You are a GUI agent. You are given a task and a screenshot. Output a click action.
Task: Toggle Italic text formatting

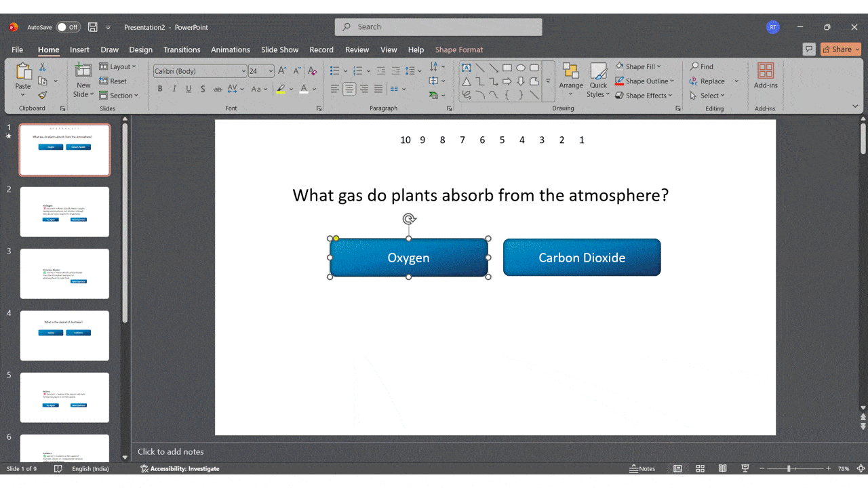(174, 89)
